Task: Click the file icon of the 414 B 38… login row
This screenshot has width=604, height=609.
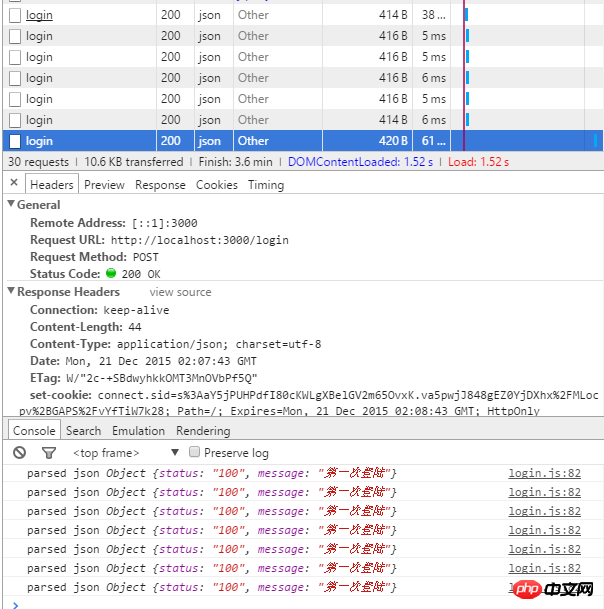Action: [x=15, y=15]
